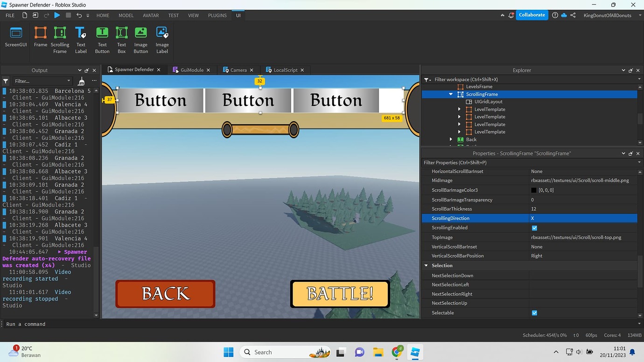This screenshot has width=644, height=362.
Task: Switch to the MODEL ribbon tab
Action: click(126, 15)
